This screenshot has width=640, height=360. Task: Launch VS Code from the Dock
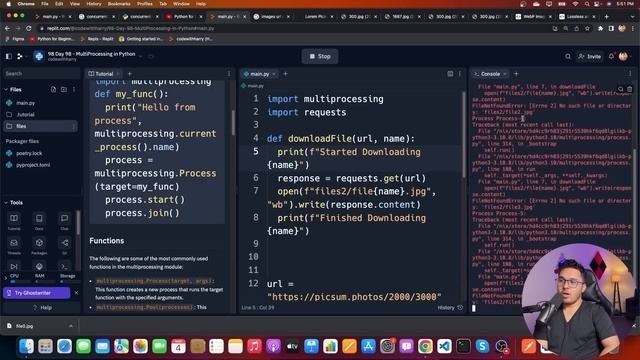click(x=444, y=346)
